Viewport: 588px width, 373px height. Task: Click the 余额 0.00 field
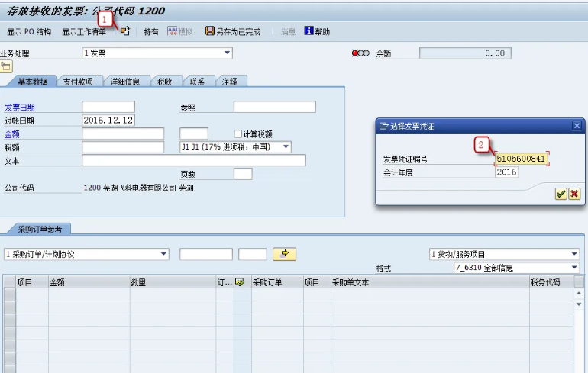[x=465, y=53]
